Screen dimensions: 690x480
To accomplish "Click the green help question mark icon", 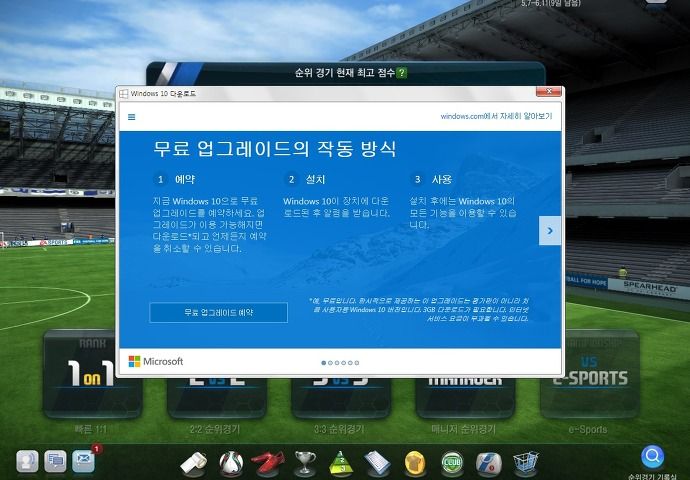I will coord(401,73).
